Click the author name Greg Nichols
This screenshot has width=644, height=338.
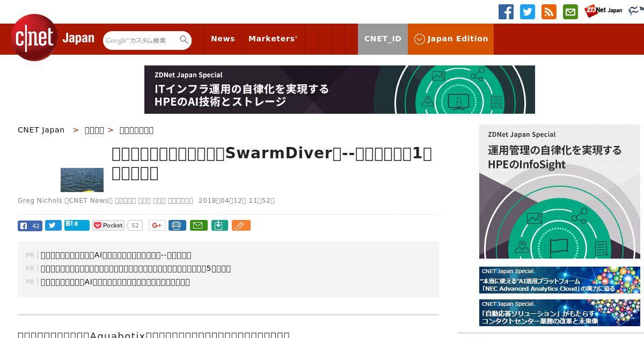coord(40,201)
